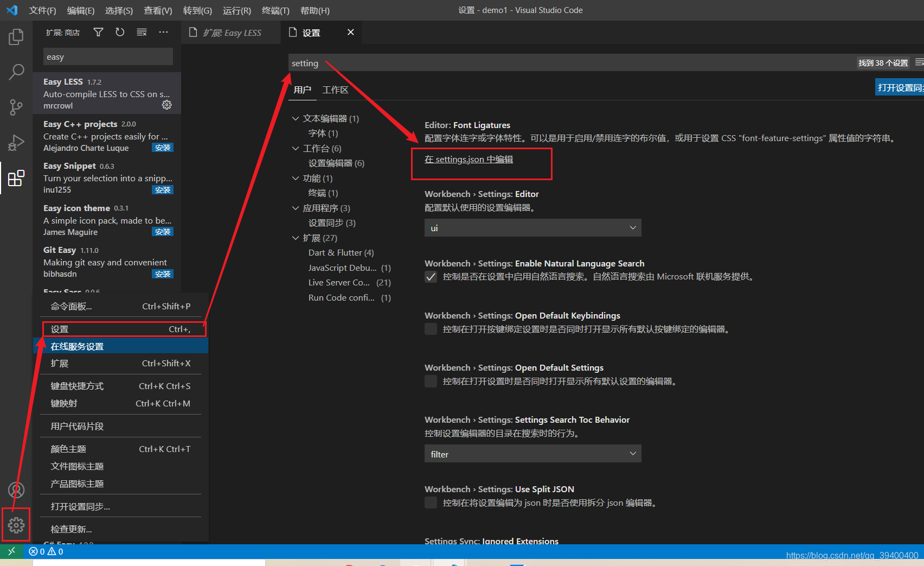The image size is (924, 566).
Task: Select Dart & Flutter (4) tree item
Action: pyautogui.click(x=341, y=252)
